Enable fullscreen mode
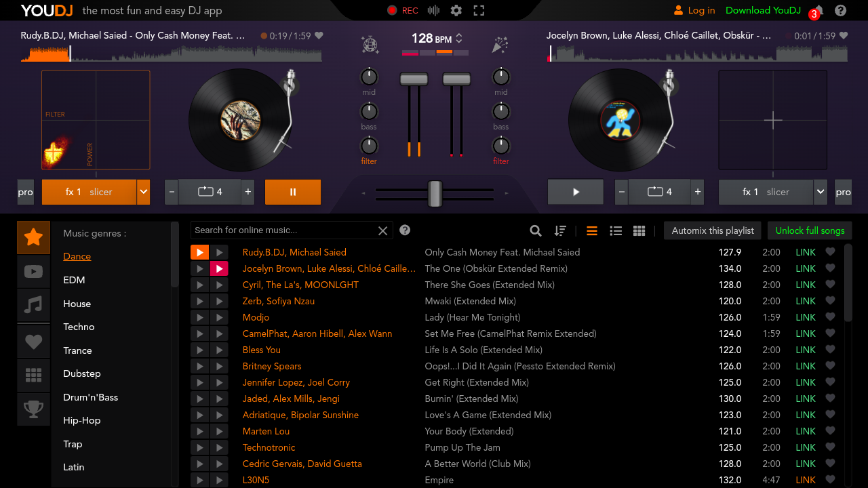The width and height of the screenshot is (868, 488). (477, 10)
